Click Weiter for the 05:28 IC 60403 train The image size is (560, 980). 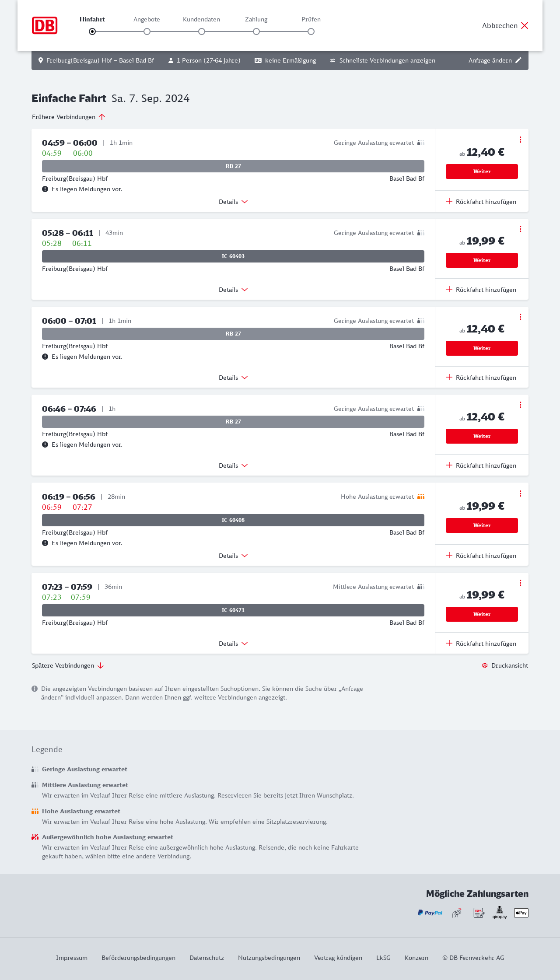482,260
